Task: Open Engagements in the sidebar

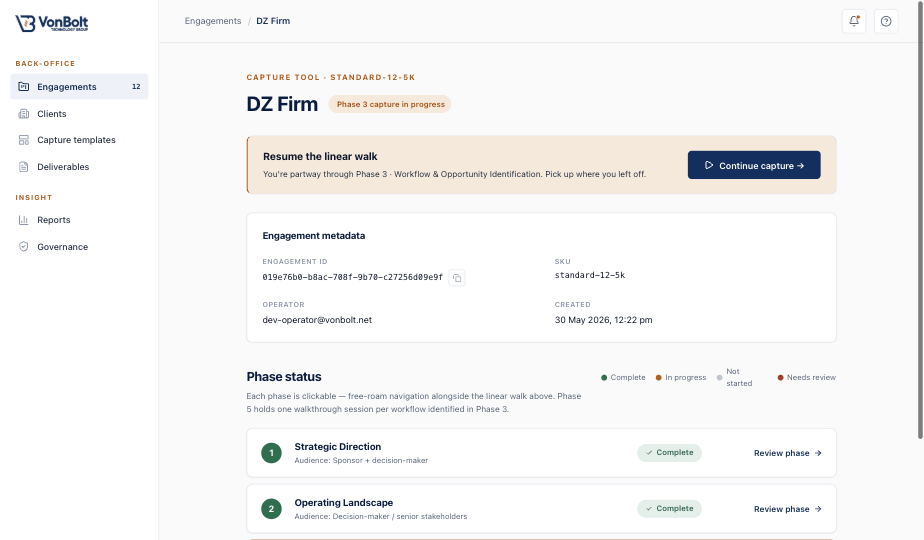Action: tap(79, 87)
